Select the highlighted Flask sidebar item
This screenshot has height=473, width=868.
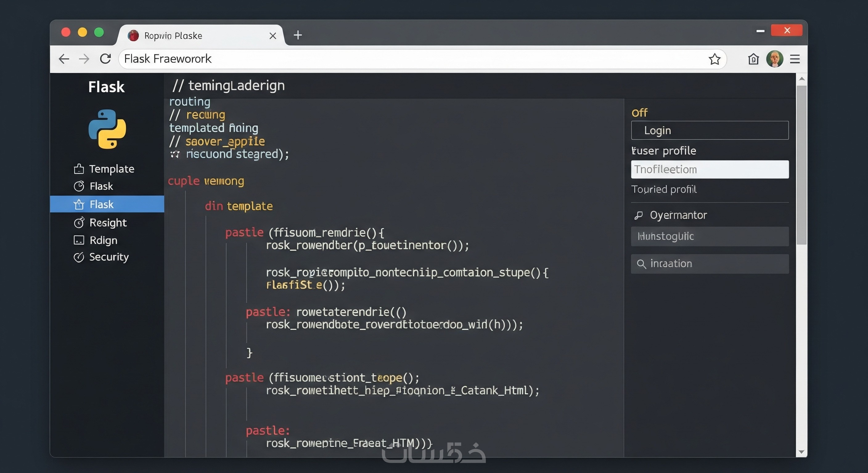(x=101, y=204)
